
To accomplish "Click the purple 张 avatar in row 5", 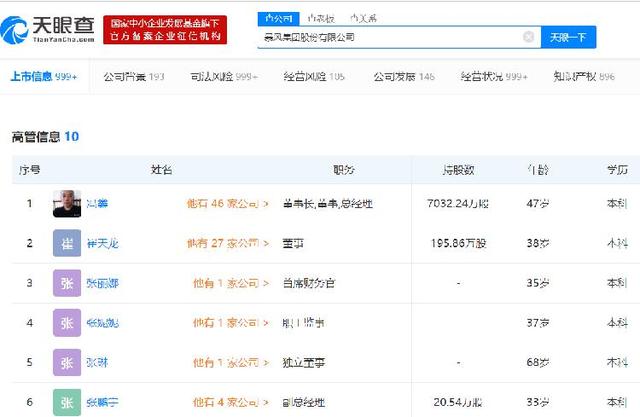I will [67, 362].
